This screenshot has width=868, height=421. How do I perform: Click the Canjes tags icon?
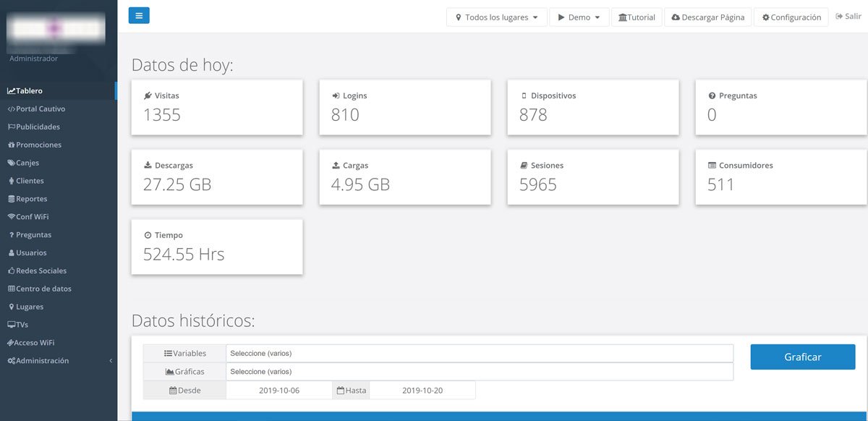click(x=11, y=163)
